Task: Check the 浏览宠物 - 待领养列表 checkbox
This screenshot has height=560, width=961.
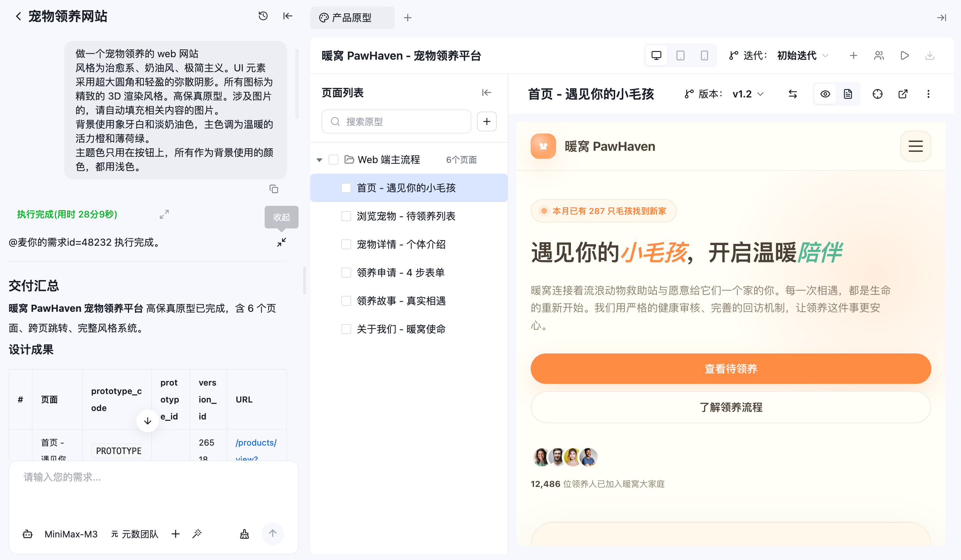Action: tap(346, 216)
